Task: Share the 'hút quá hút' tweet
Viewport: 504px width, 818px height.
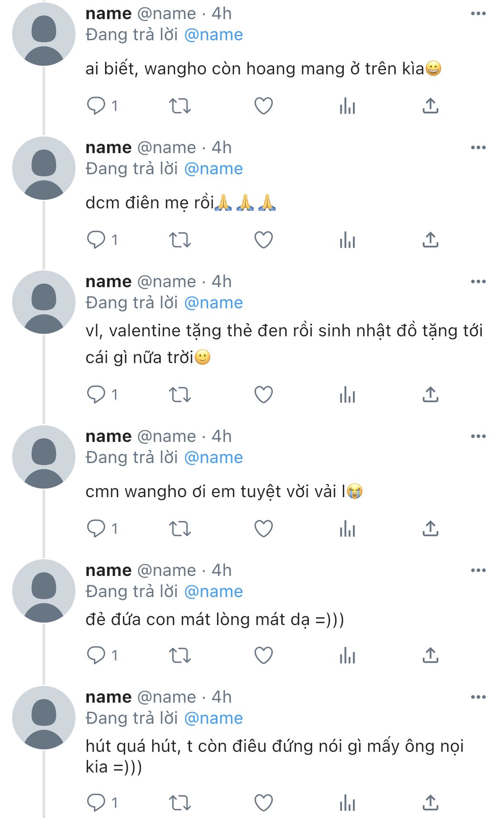Action: [x=430, y=803]
